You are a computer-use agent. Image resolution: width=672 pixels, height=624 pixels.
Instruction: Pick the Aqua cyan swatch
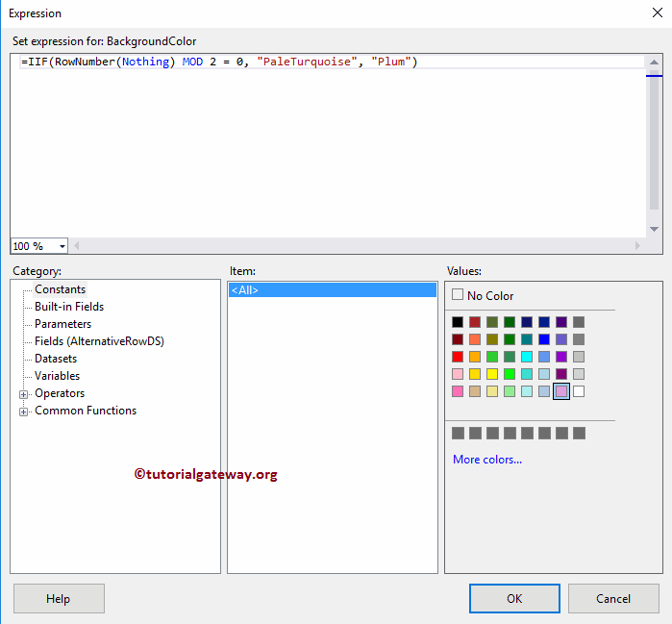click(527, 357)
